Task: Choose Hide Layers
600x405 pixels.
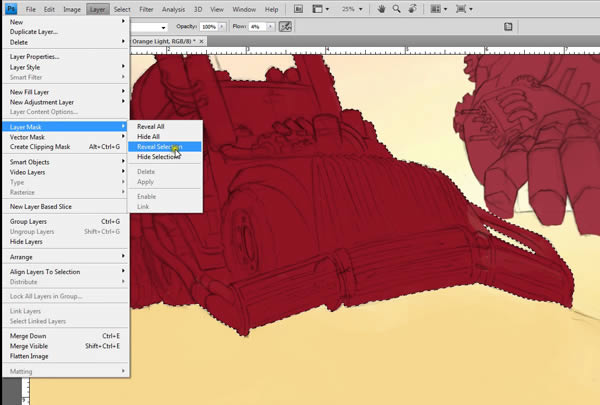Action: pos(66,242)
